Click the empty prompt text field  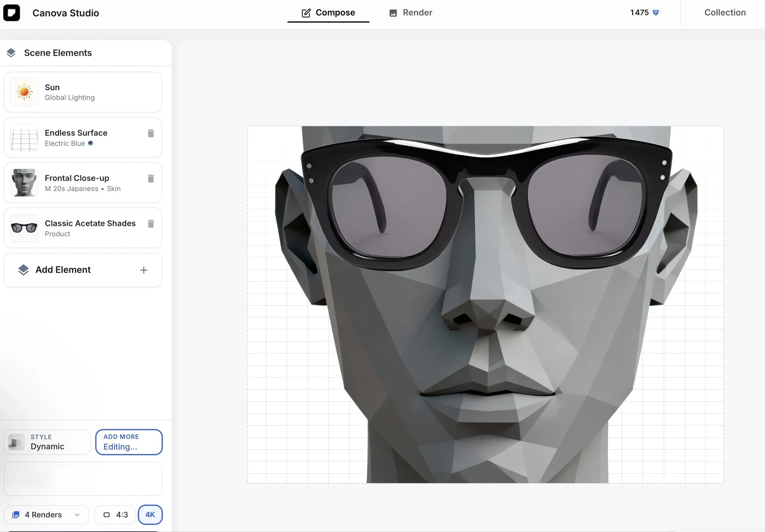(83, 478)
